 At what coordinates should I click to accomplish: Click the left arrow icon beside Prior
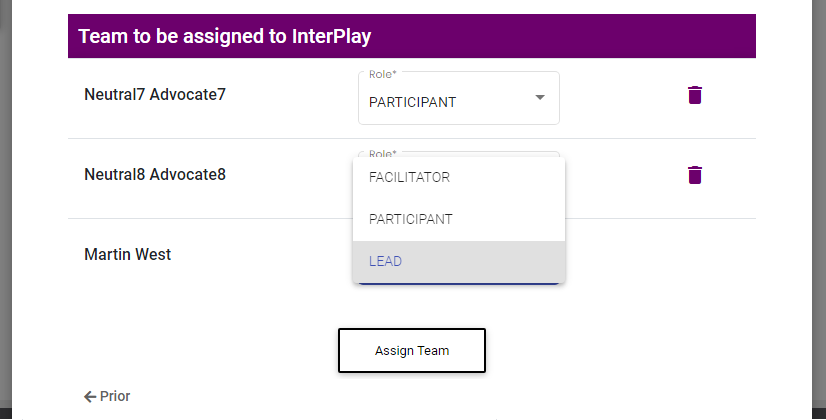(x=90, y=397)
